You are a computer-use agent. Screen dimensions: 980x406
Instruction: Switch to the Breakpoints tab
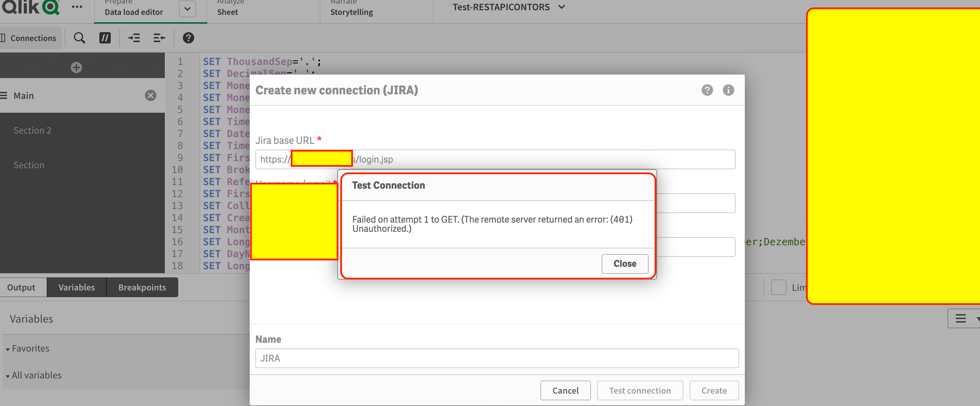tap(142, 287)
